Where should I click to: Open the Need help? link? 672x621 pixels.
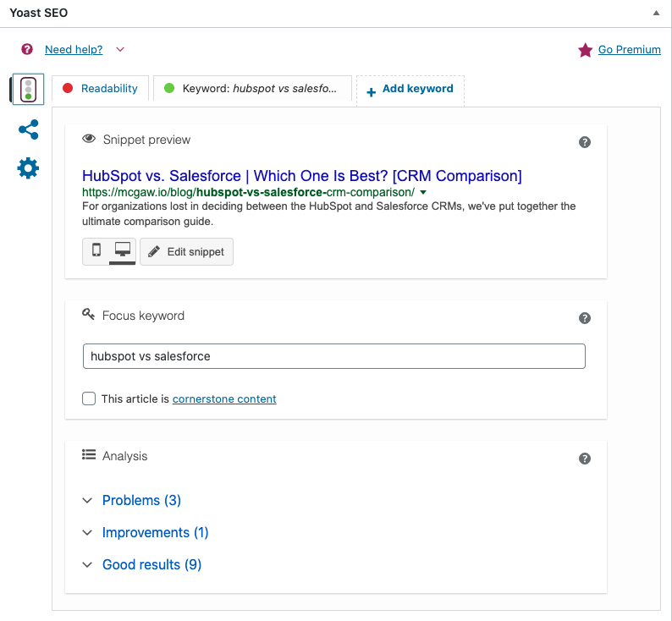pyautogui.click(x=74, y=50)
